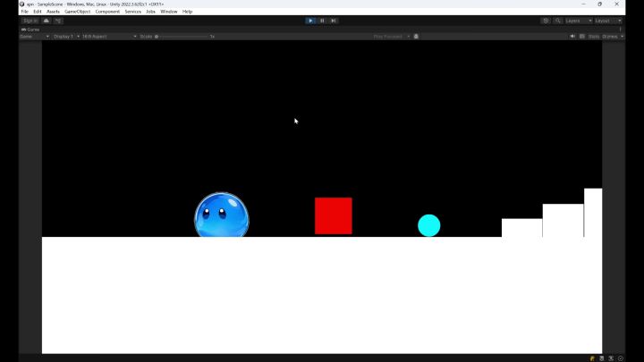Open the Window menu
Viewport: 644px width, 362px height.
[169, 12]
